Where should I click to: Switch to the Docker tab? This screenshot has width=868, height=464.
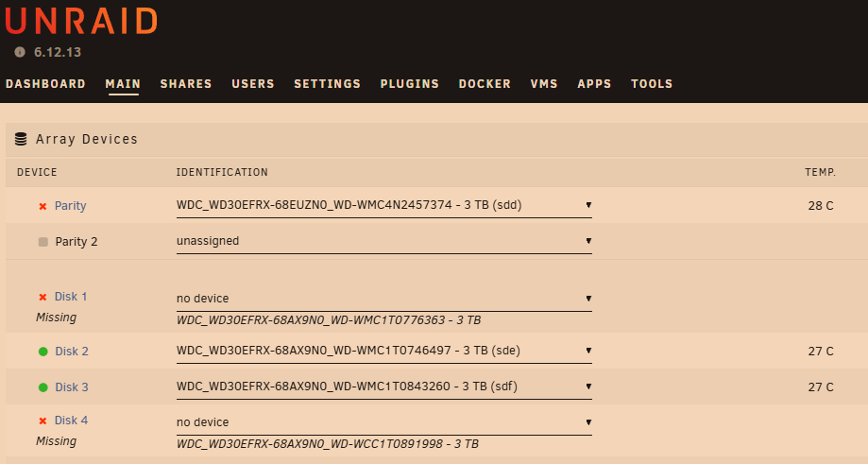click(x=485, y=83)
